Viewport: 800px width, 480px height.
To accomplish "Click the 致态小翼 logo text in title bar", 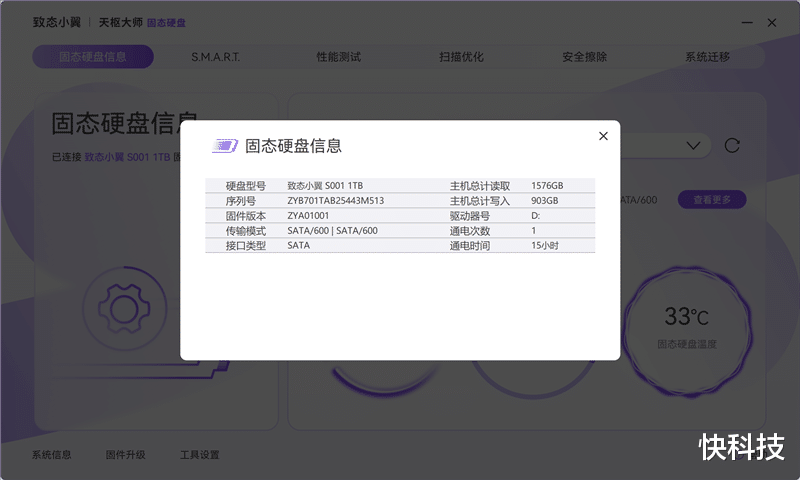I will click(x=57, y=22).
